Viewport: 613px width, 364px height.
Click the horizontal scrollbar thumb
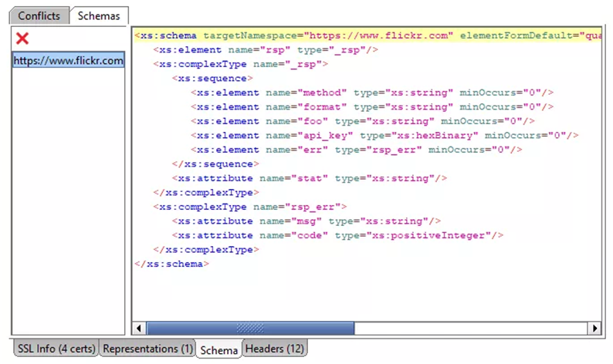point(250,328)
